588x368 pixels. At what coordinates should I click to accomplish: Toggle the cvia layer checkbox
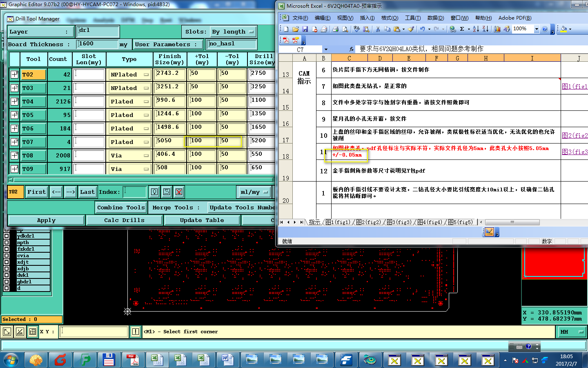tap(6, 256)
